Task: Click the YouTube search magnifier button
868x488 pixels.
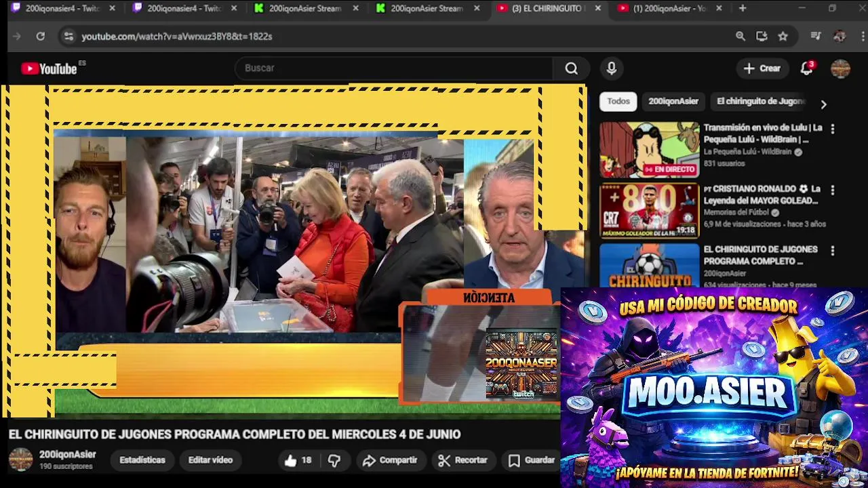Action: [x=572, y=68]
